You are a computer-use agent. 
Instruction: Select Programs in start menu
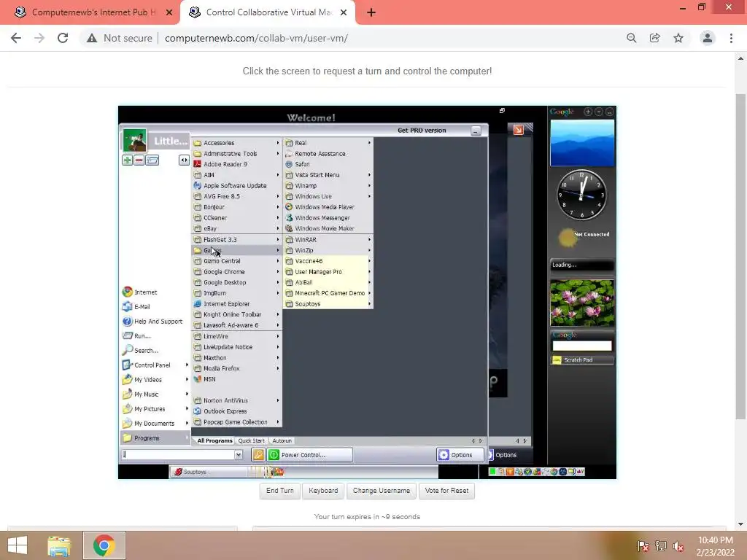tap(155, 438)
